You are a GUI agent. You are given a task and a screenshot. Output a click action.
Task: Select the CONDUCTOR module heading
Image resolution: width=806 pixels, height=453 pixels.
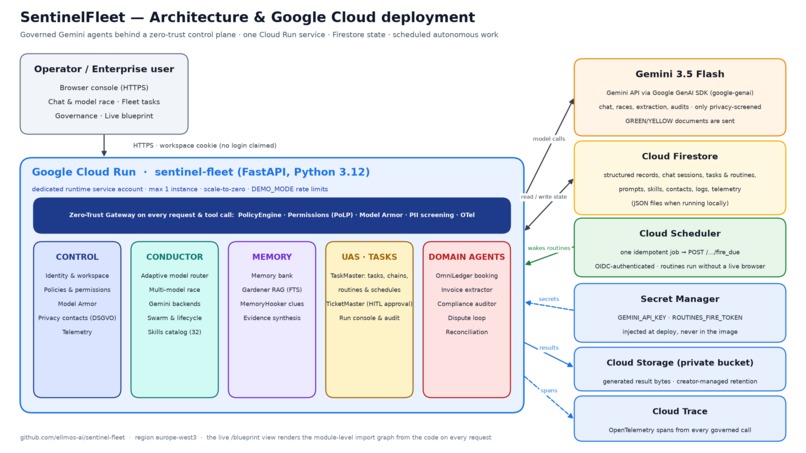pyautogui.click(x=174, y=257)
